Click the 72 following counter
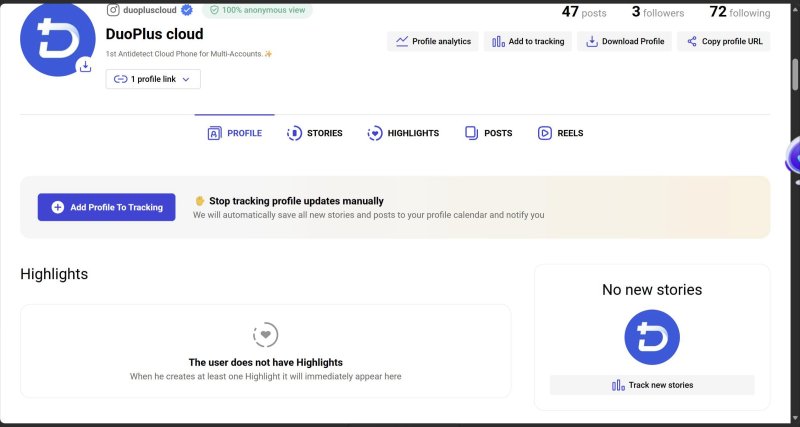This screenshot has height=427, width=800. tap(739, 12)
